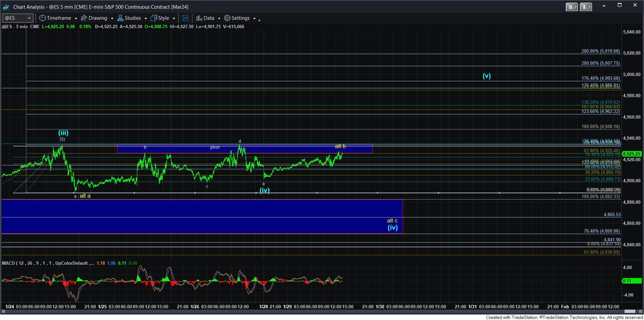The height and width of the screenshot is (320, 644).
Task: Click the '@ES - 5 min CME' status text
Action: point(21,26)
